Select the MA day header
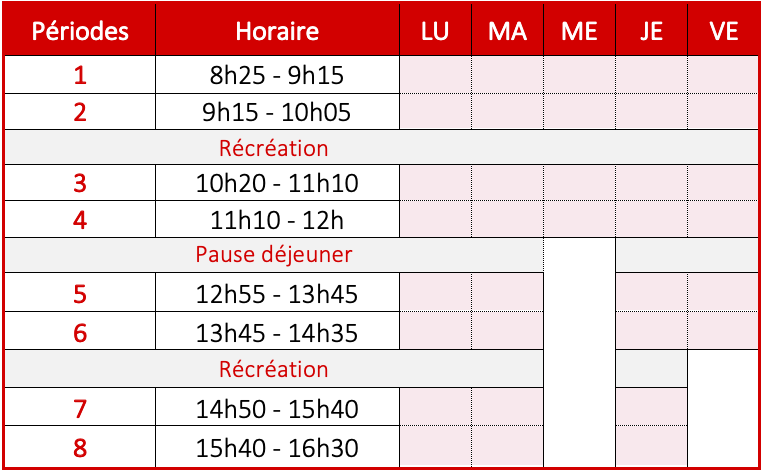The height and width of the screenshot is (472, 763). (507, 30)
